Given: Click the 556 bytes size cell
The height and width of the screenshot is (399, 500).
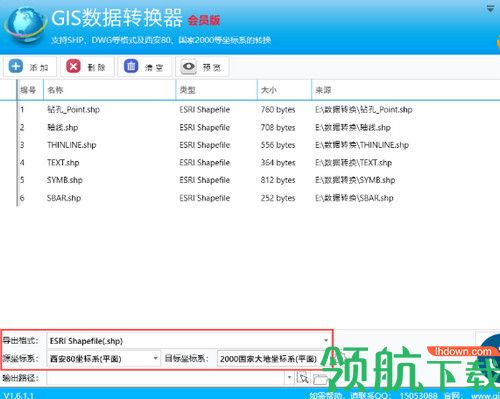Looking at the screenshot, I should (278, 145).
